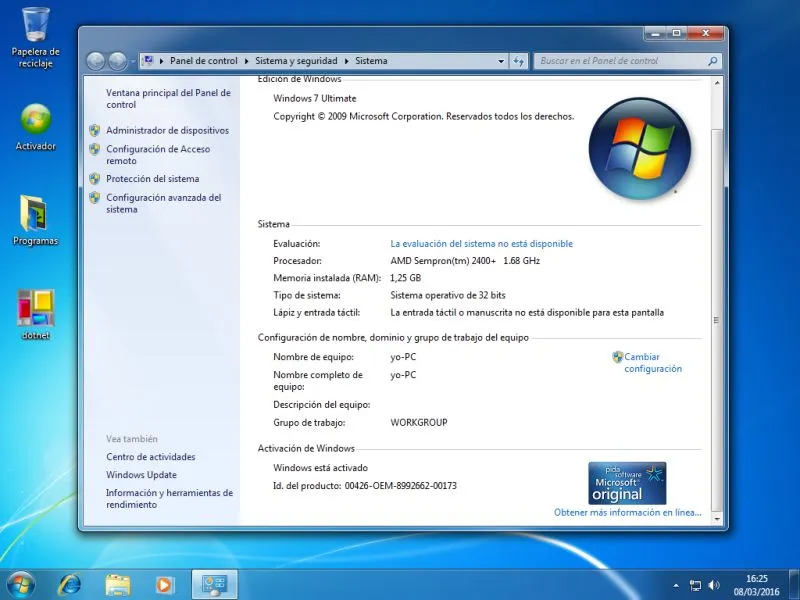
Task: Click the refresh button next to address bar
Action: [518, 61]
